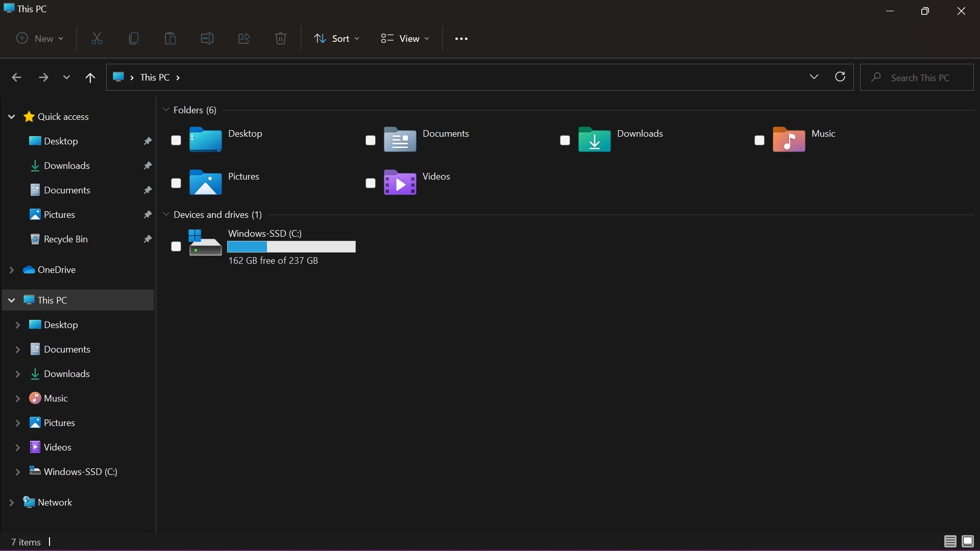Open Recycle Bin in Quick access
Viewport: 980px width, 551px height.
[x=65, y=239]
